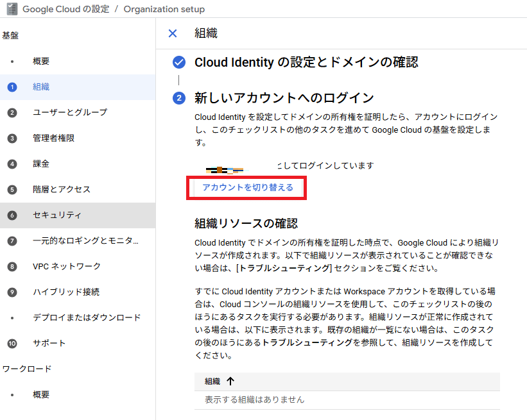
Task: Click the Google Cloud setup checklist icon
Action: click(x=12, y=9)
